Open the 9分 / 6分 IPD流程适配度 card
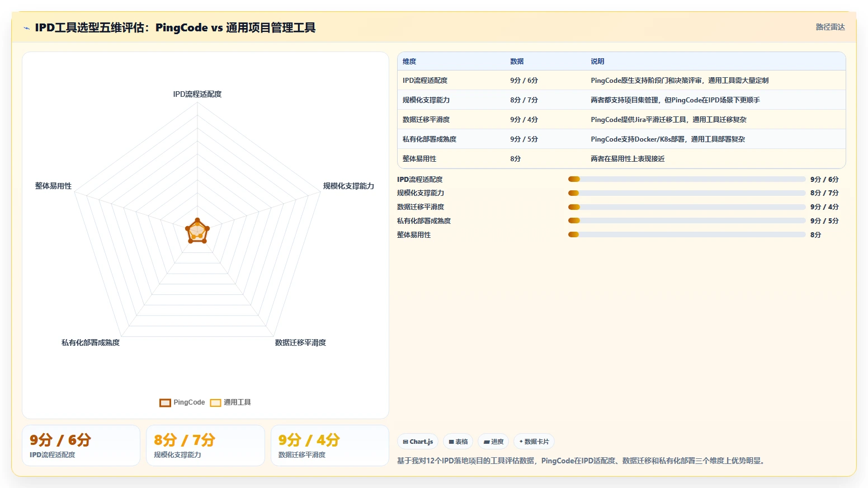 (x=81, y=445)
